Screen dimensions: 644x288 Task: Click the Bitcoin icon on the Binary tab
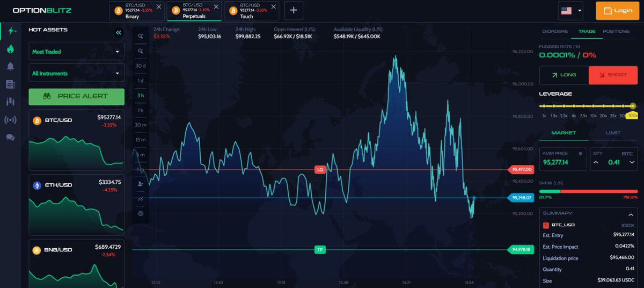tap(118, 10)
